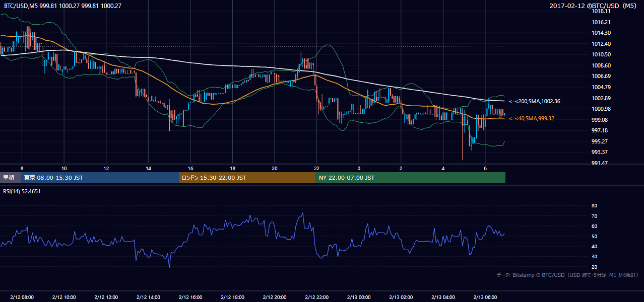Click the date label 2/13 00:00
644x302 pixels.
[x=358, y=297]
